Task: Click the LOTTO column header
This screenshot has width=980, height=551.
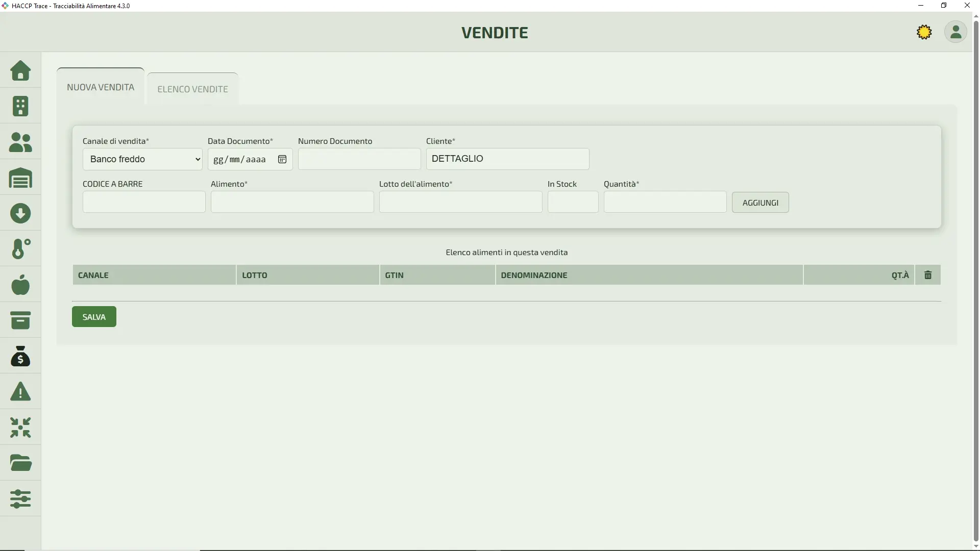Action: click(308, 275)
